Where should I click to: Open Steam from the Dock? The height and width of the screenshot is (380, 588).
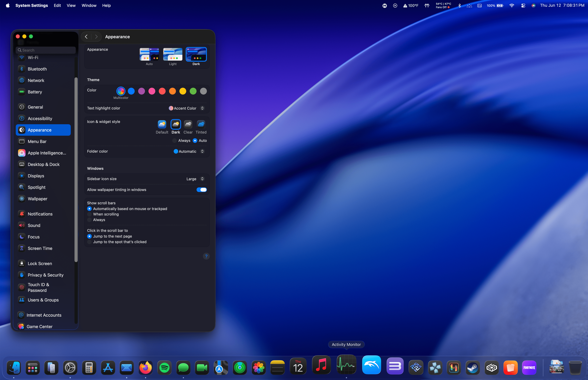(x=473, y=368)
